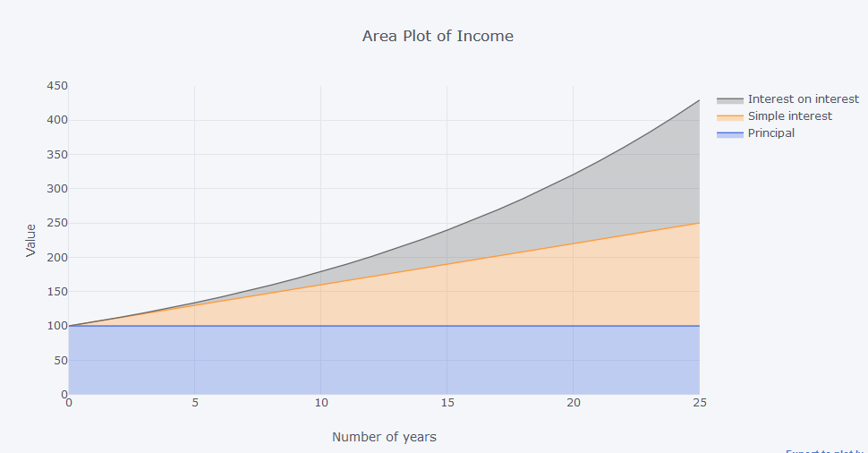Click the gray Interest on interest legend swatch
Image resolution: width=868 pixels, height=453 pixels.
(x=730, y=99)
